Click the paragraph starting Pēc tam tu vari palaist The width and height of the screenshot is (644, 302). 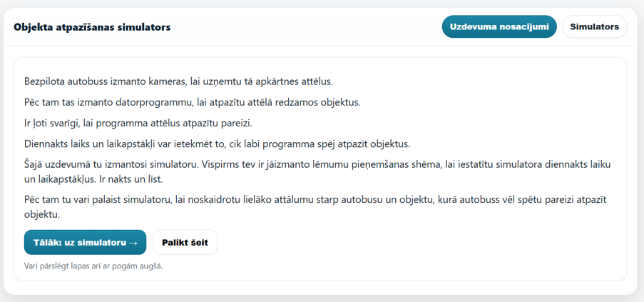click(x=315, y=207)
